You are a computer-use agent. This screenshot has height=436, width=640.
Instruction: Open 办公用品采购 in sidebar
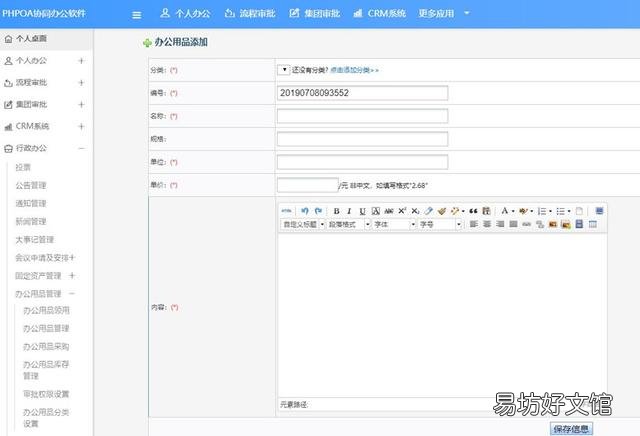tap(46, 347)
